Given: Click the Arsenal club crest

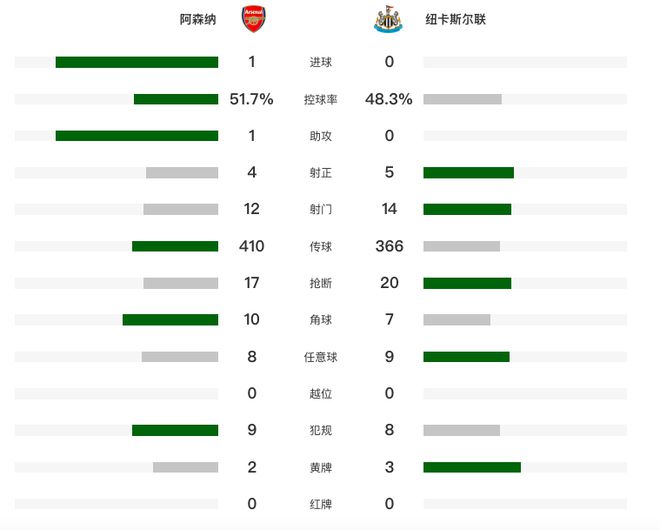Looking at the screenshot, I should [254, 19].
